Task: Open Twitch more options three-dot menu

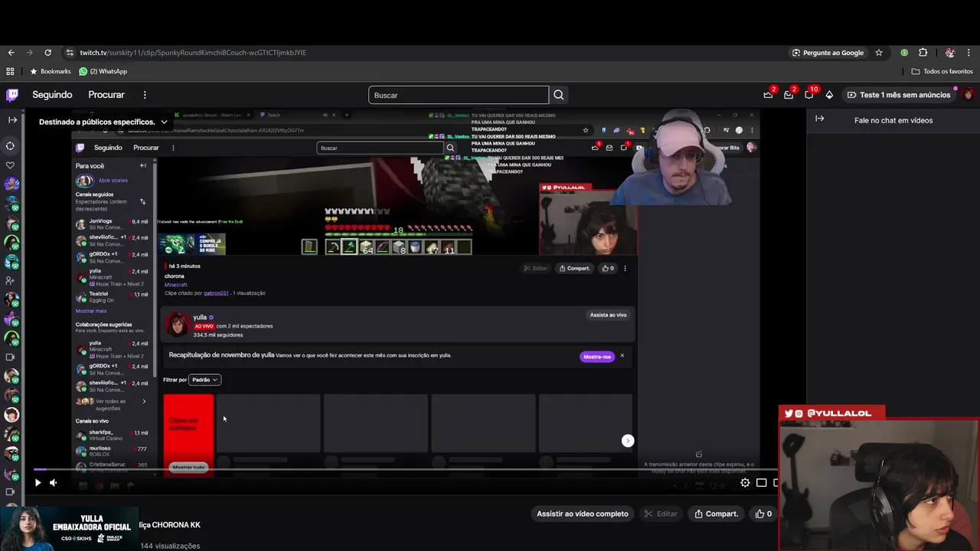Action: pos(145,95)
